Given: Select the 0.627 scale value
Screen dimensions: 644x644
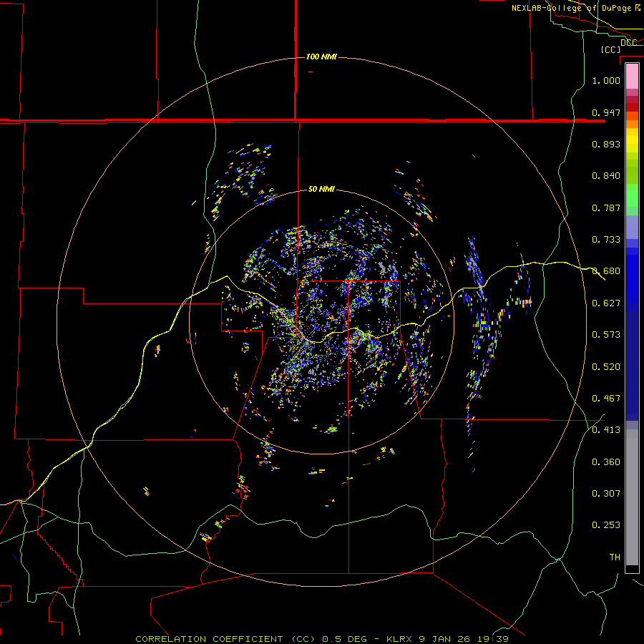Looking at the screenshot, I should point(606,303).
